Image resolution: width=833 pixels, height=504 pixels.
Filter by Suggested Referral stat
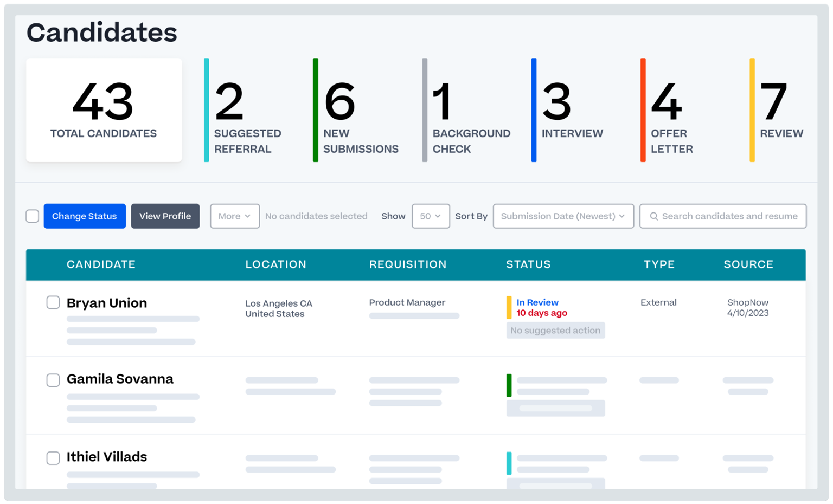(244, 110)
